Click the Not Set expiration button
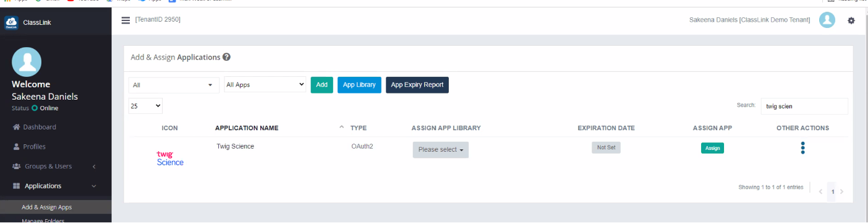 click(x=606, y=147)
